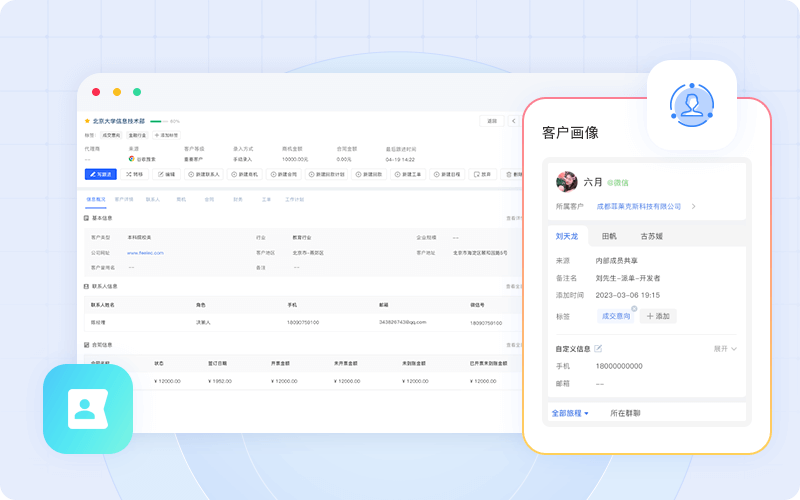Remove the 成交意向 tag via its x
This screenshot has width=800, height=500.
click(633, 308)
